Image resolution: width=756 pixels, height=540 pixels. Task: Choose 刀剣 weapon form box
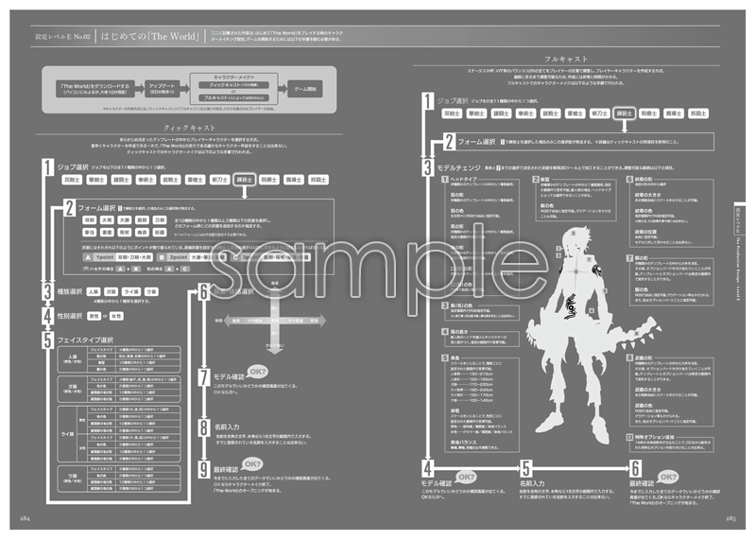point(160,220)
